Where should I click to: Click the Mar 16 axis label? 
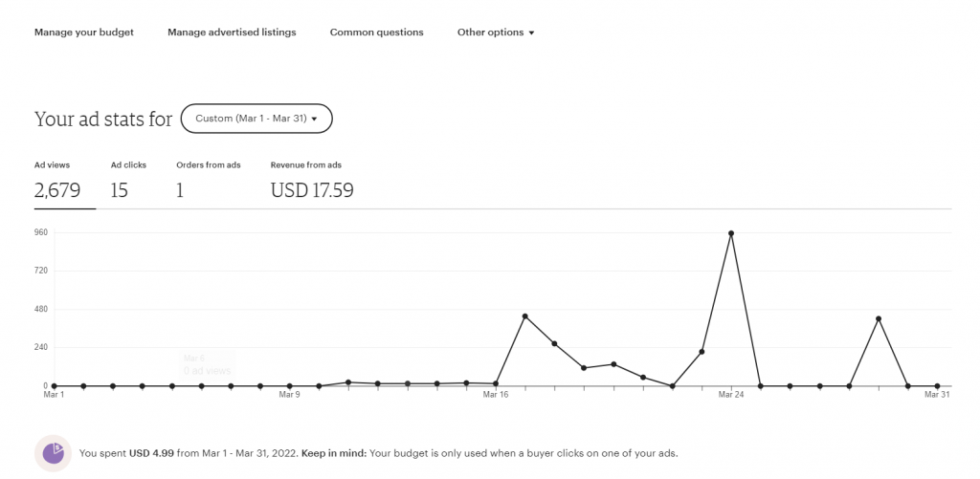pos(496,395)
